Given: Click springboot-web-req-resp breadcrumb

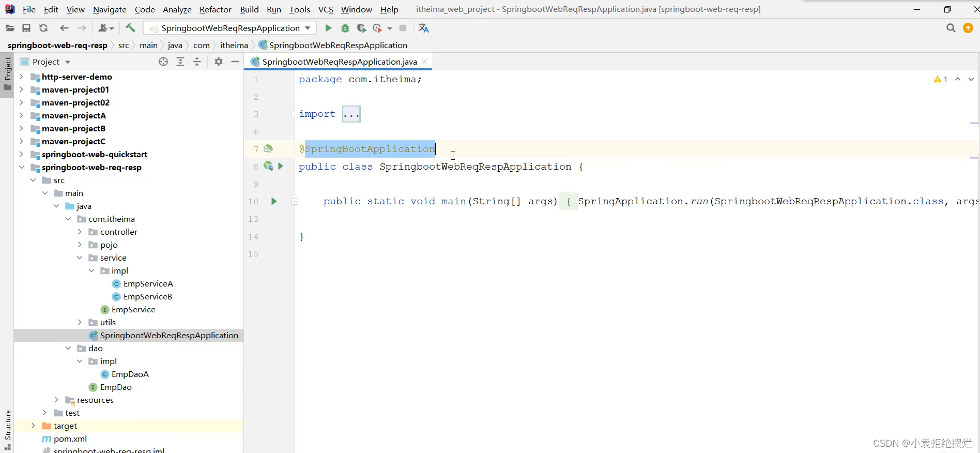Looking at the screenshot, I should point(57,45).
